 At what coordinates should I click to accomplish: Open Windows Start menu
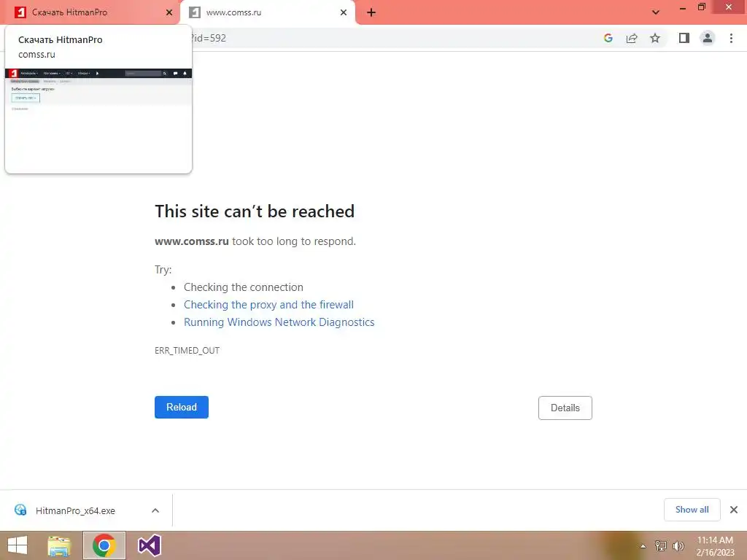point(18,545)
